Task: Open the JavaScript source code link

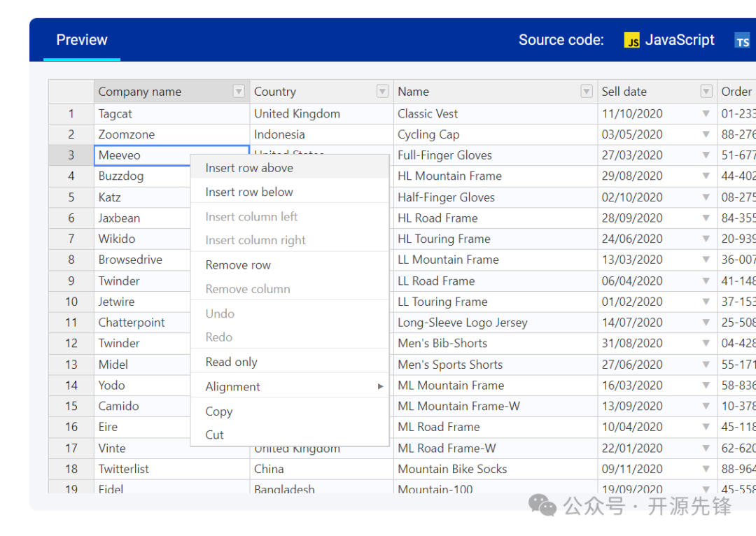Action: [670, 40]
